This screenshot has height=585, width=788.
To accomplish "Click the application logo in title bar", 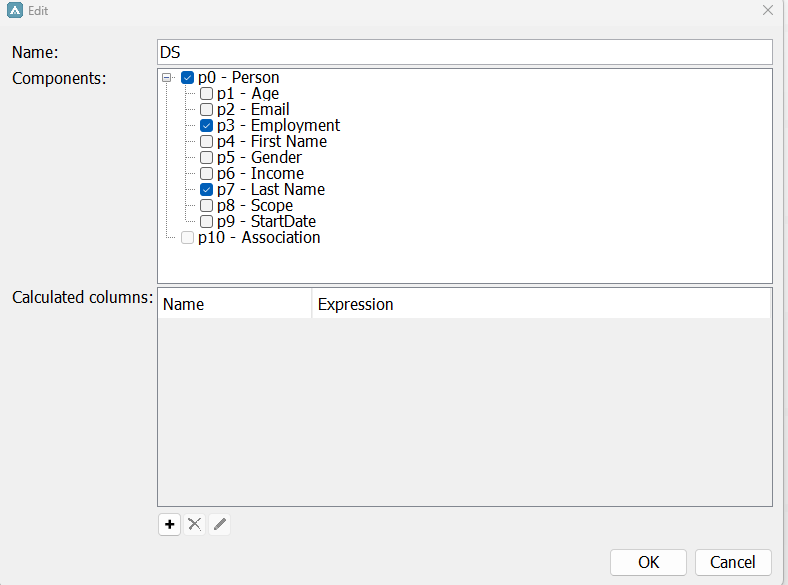I will click(x=15, y=10).
